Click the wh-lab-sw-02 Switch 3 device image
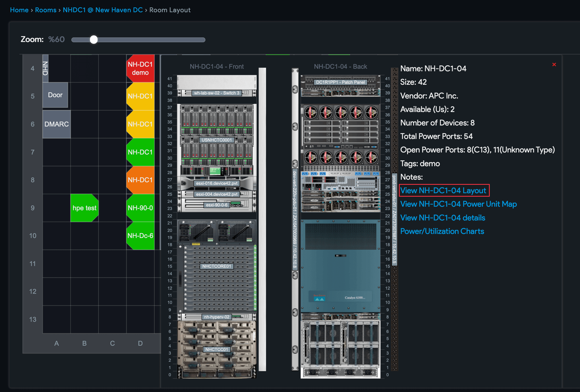580x392 pixels. (217, 93)
